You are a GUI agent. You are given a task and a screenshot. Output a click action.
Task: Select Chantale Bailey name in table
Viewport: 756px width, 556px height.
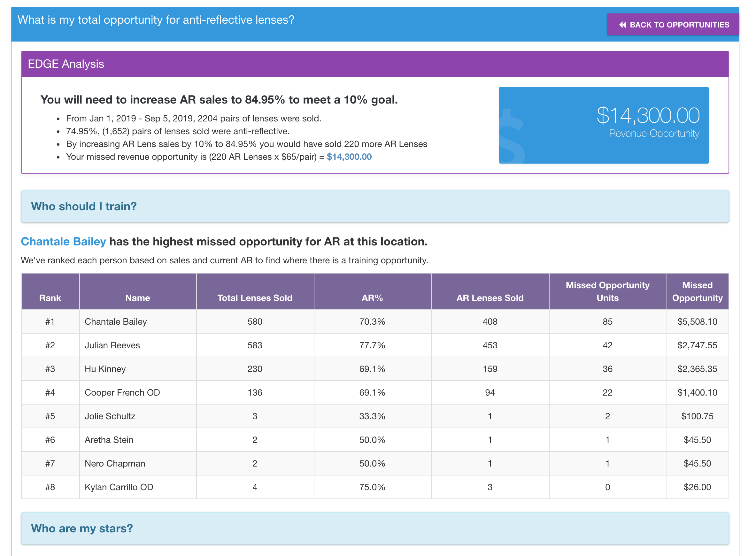[x=116, y=322]
